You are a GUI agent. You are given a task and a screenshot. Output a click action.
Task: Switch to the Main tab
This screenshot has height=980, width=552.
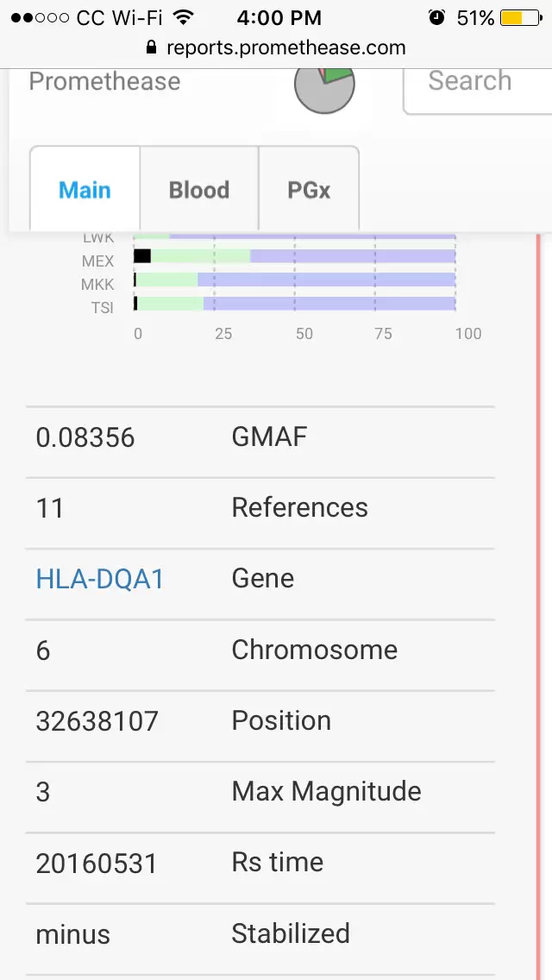(85, 190)
